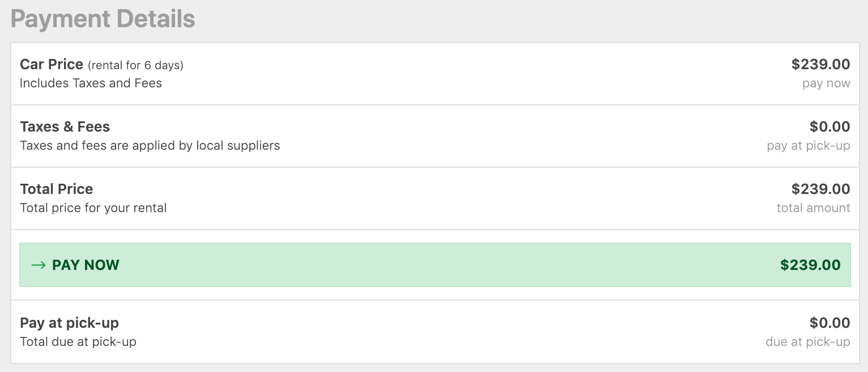
Task: Click the pay now caption under car price
Action: point(826,83)
